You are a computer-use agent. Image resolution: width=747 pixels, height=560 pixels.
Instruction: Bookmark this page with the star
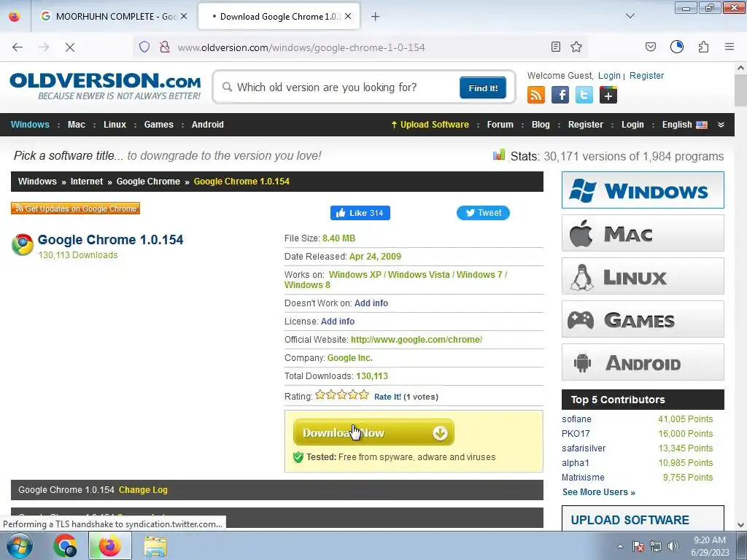(576, 47)
